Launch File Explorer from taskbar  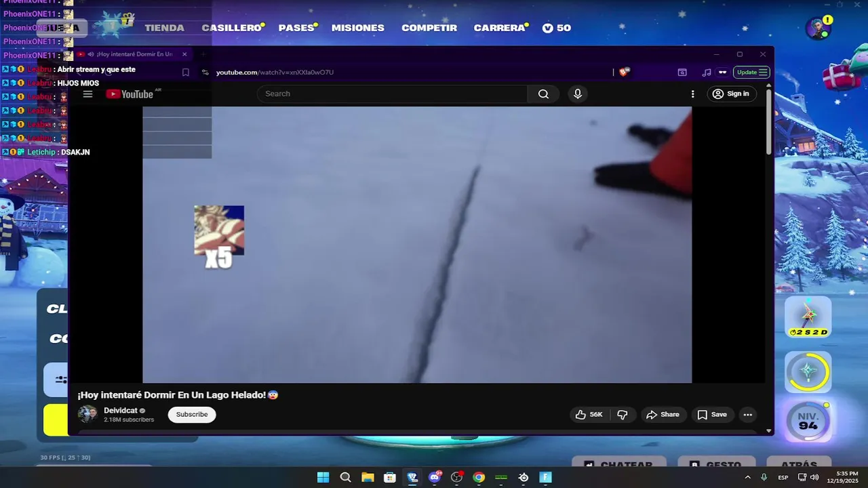[x=368, y=477]
